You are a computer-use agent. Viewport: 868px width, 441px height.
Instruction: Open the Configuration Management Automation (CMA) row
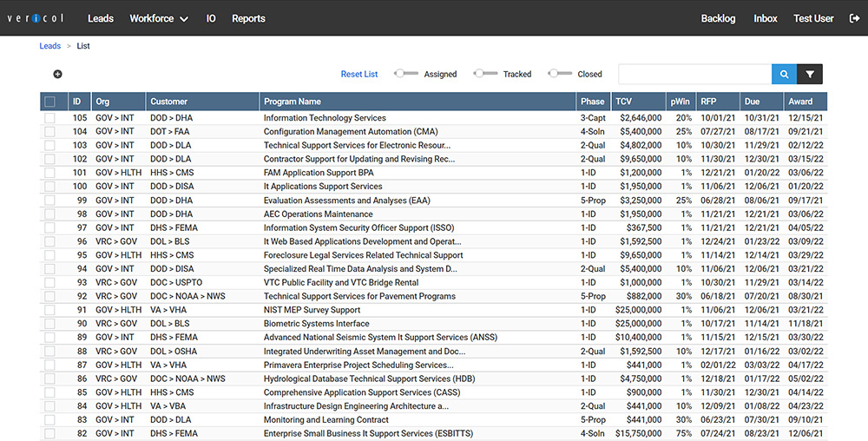(351, 132)
